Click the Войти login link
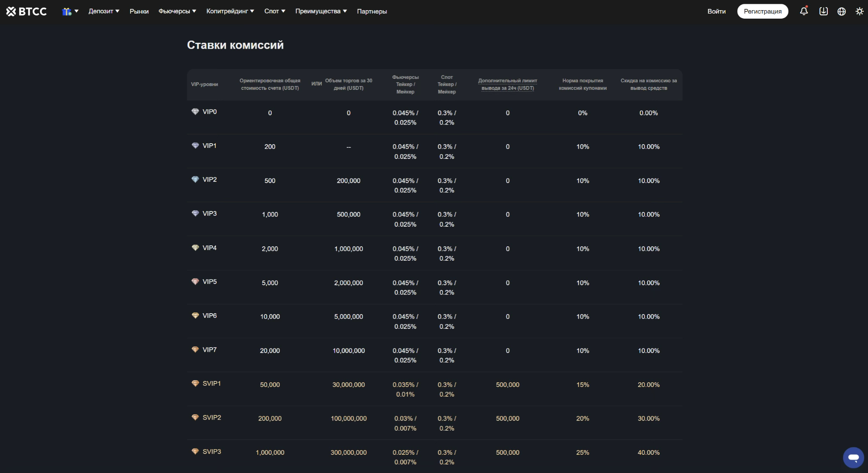 716,11
